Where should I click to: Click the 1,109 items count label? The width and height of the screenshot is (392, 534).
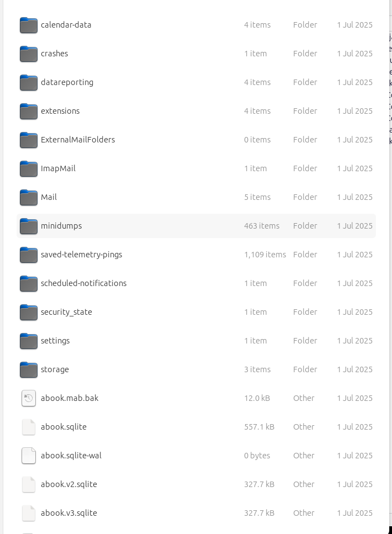[x=265, y=255]
